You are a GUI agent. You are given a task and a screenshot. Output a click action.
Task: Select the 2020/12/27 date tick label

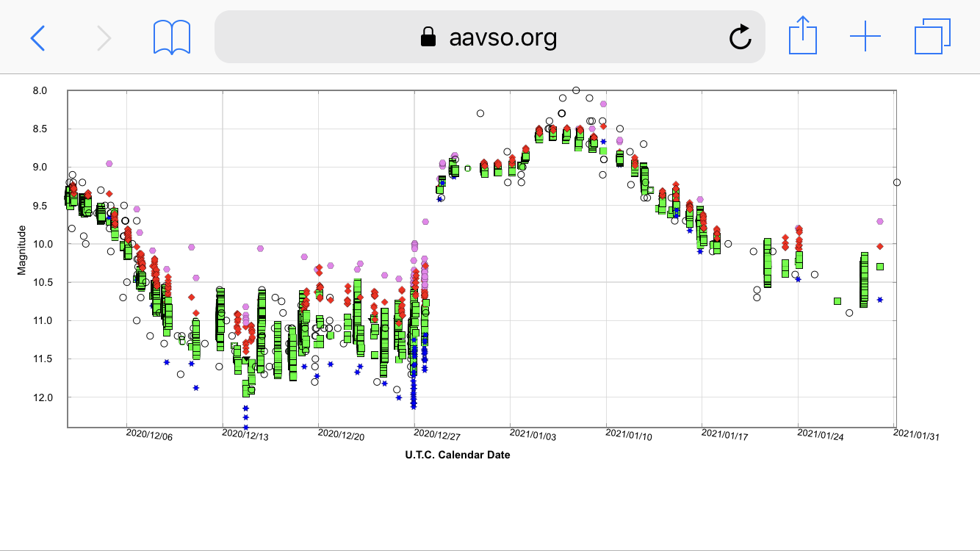tap(437, 436)
